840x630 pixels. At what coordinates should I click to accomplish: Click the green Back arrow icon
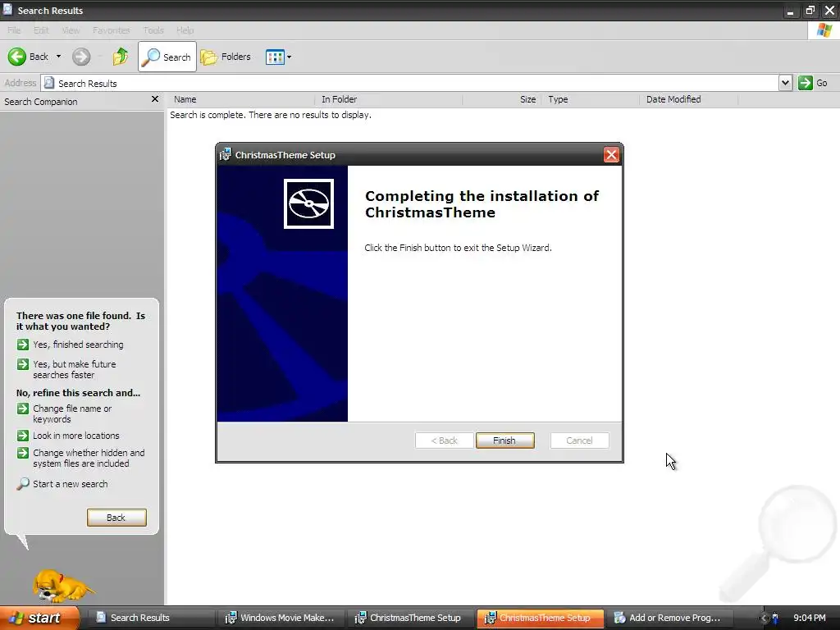coord(17,57)
